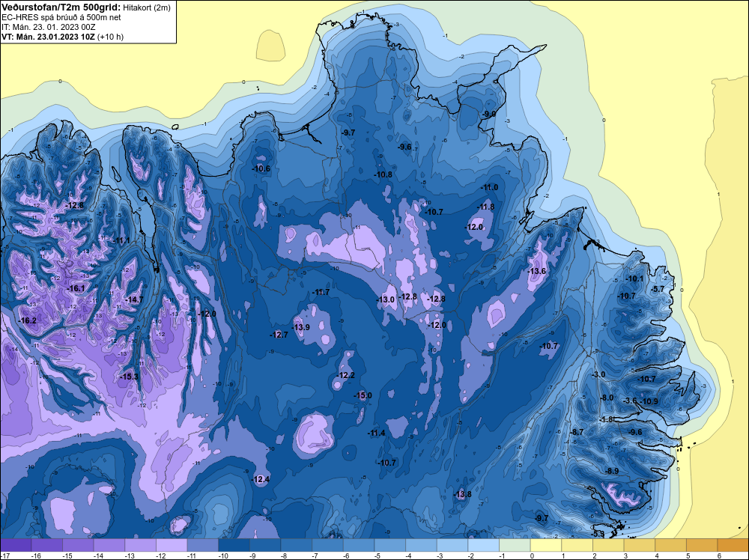The image size is (749, 560).
Task: Pick the -10.1 temperature label
Action: (x=634, y=279)
